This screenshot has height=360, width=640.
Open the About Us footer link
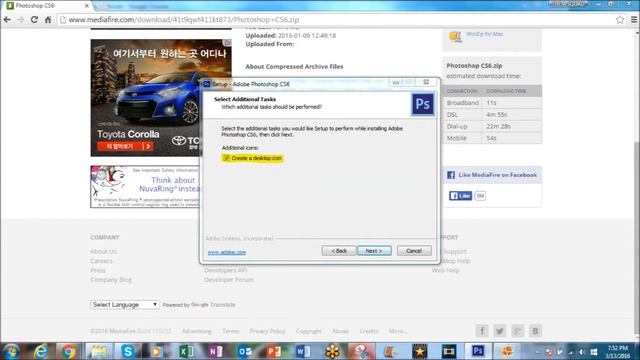pyautogui.click(x=103, y=251)
